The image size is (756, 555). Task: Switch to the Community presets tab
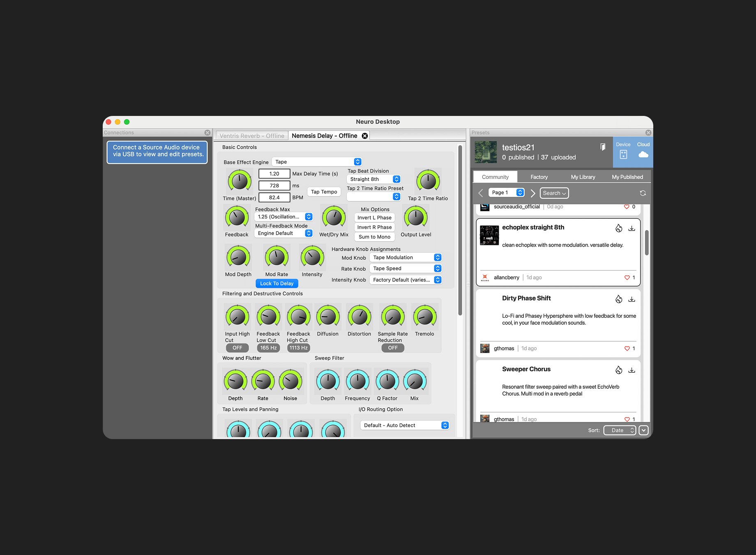(495, 177)
